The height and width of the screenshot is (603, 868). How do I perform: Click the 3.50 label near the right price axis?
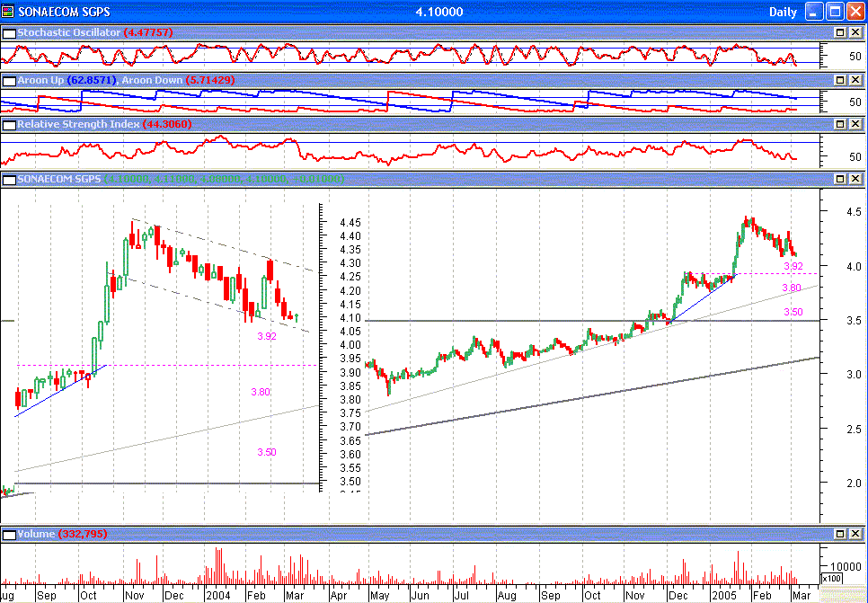793,313
